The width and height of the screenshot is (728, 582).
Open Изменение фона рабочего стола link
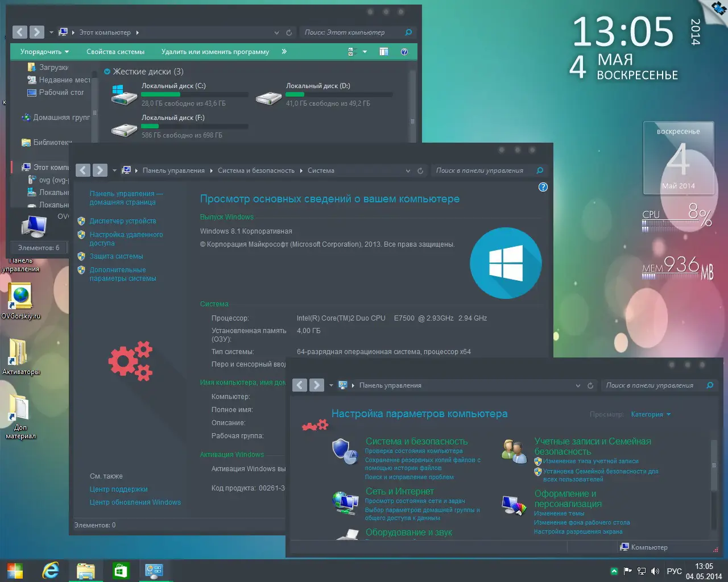coord(582,523)
